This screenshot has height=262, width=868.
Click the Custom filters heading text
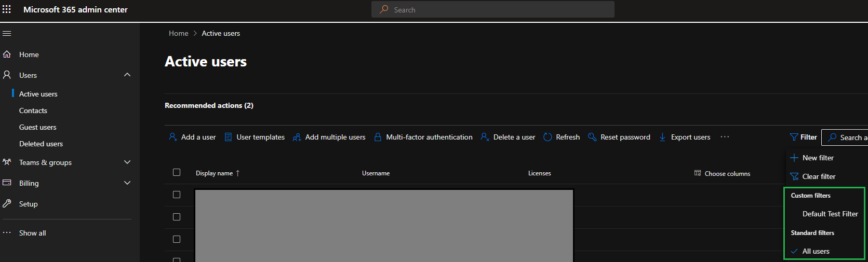[811, 196]
